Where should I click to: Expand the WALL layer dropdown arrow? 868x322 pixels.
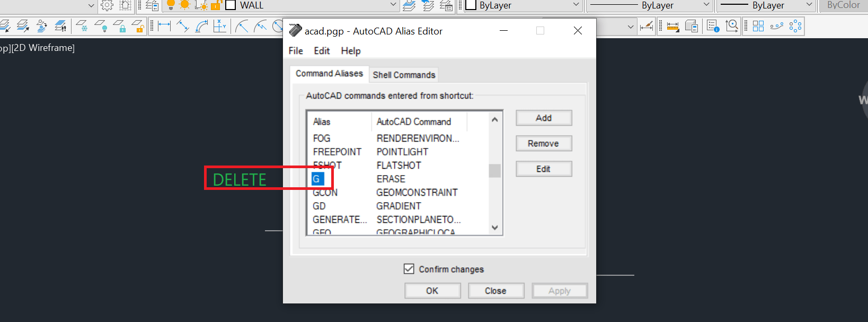click(393, 5)
